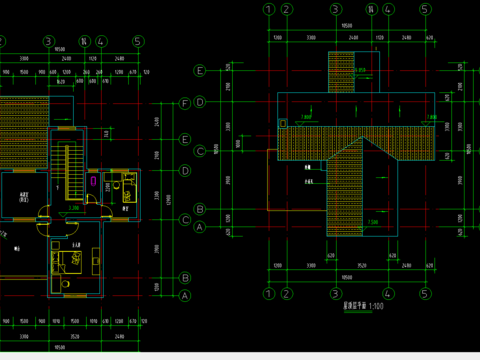
Task: Select the yellow square chimney on roof
Action: tap(283, 124)
